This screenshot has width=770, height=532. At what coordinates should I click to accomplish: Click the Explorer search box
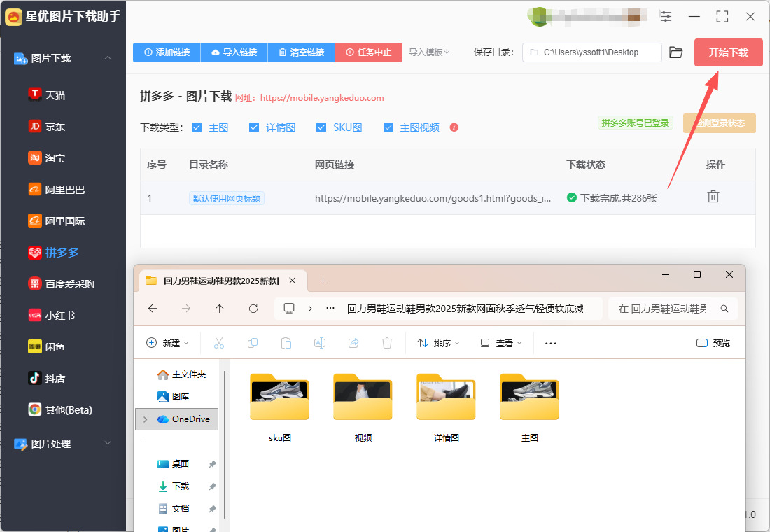(x=673, y=309)
